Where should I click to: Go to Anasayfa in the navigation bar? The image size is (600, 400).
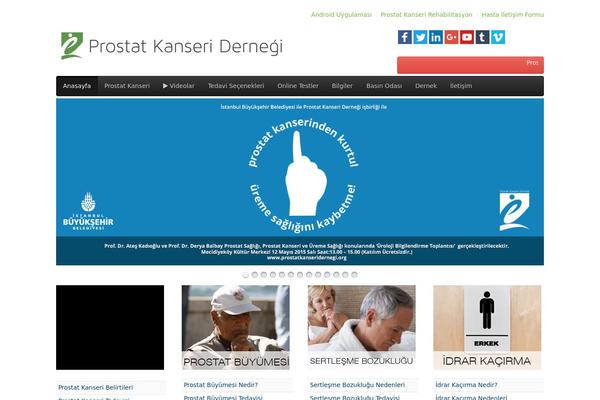point(77,86)
